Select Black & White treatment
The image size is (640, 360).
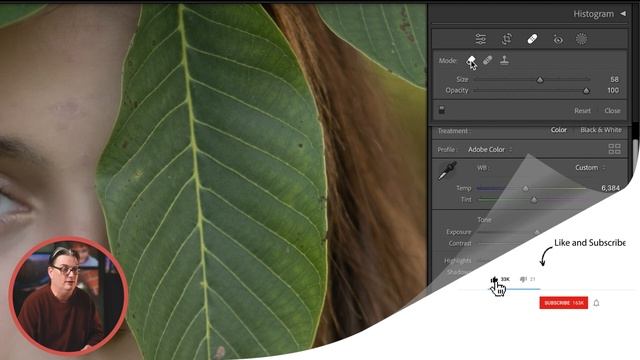pos(601,130)
